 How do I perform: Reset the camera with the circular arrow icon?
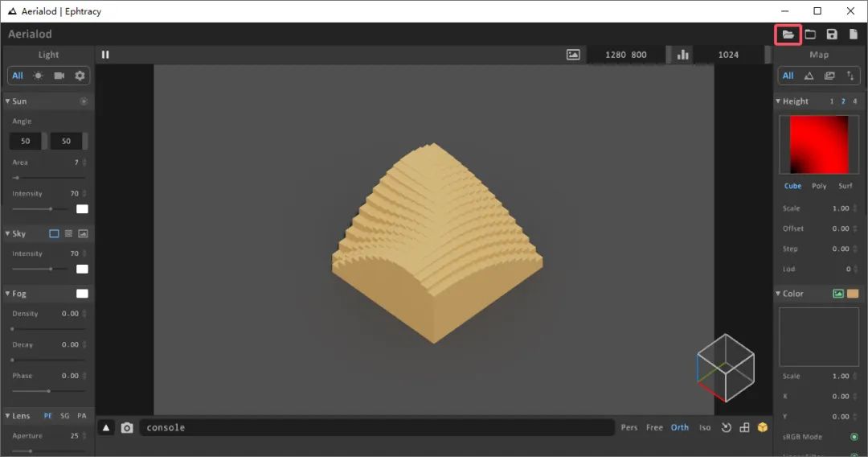[x=727, y=428]
